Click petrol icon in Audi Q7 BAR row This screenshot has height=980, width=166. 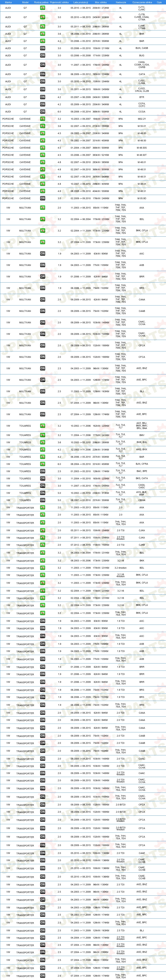(x=42, y=41)
